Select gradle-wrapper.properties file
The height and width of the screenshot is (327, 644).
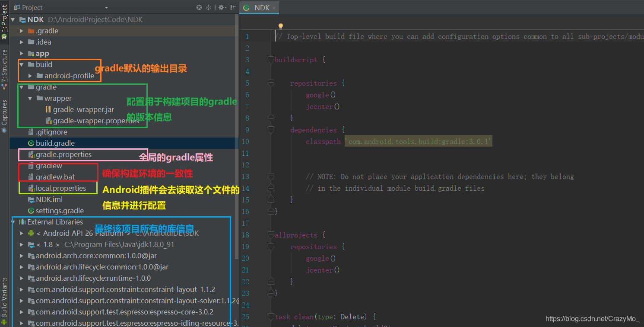point(92,121)
